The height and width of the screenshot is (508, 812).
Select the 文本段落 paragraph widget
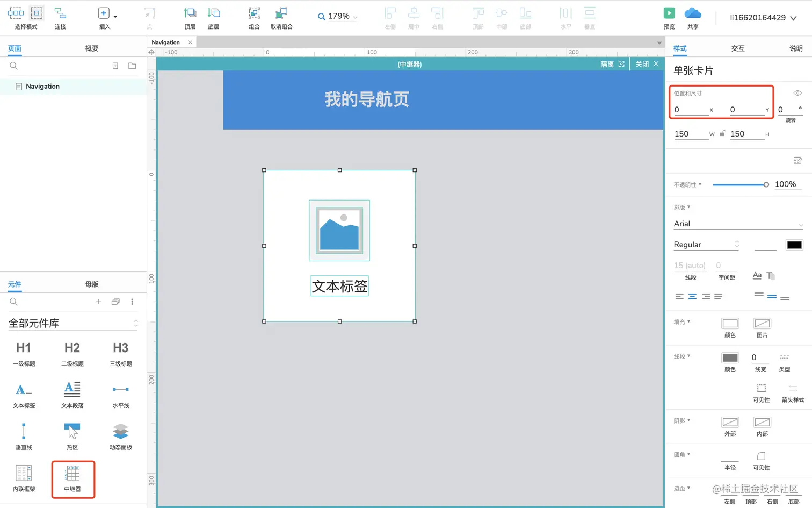(x=72, y=395)
